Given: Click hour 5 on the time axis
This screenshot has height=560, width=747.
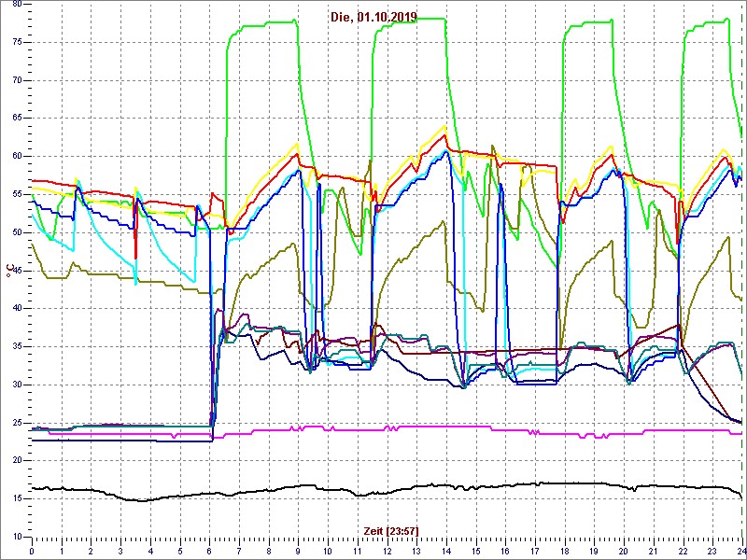Looking at the screenshot, I should click(x=179, y=551).
